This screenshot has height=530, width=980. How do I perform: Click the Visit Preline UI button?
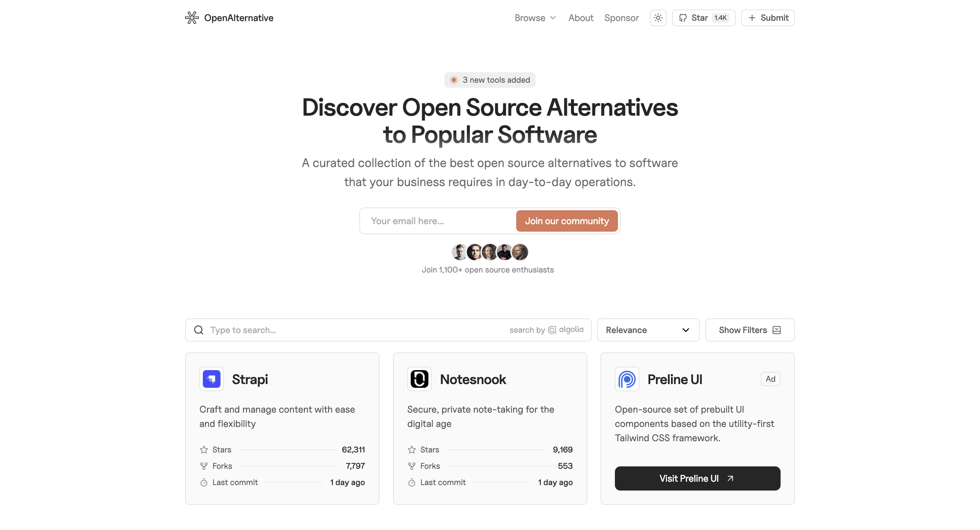click(697, 478)
